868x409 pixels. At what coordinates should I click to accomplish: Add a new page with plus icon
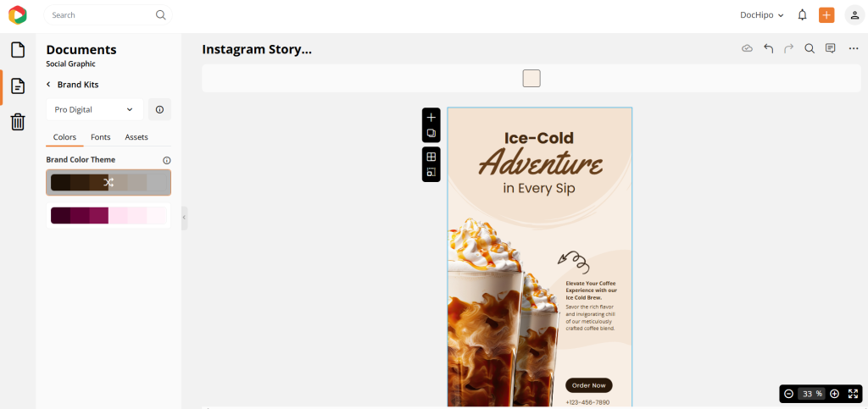[x=431, y=117]
